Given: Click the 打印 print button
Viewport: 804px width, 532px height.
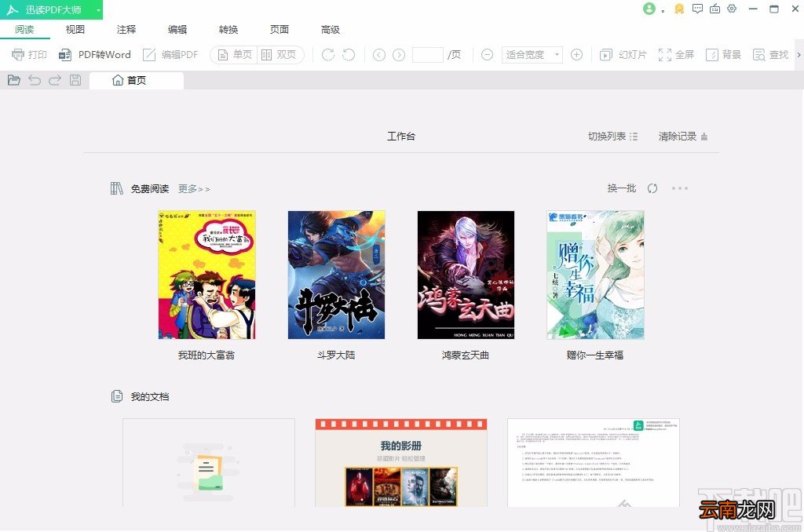Looking at the screenshot, I should pyautogui.click(x=29, y=54).
